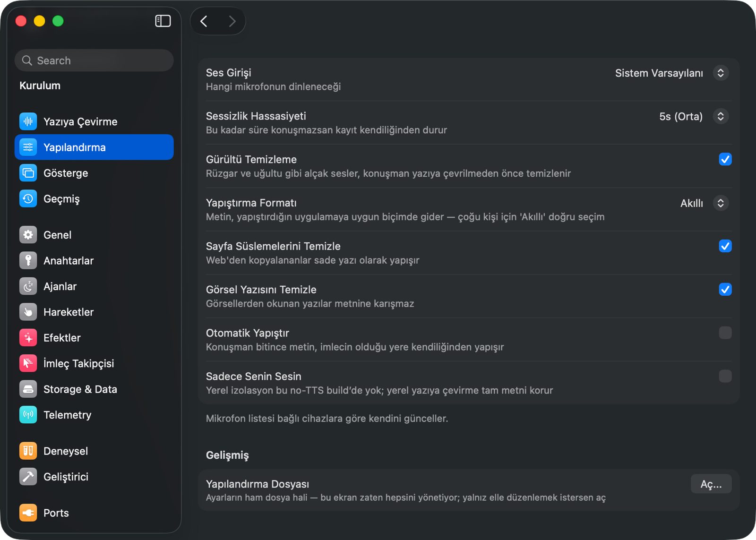
Task: Click the Yapılandırma Dosyası label
Action: point(258,484)
